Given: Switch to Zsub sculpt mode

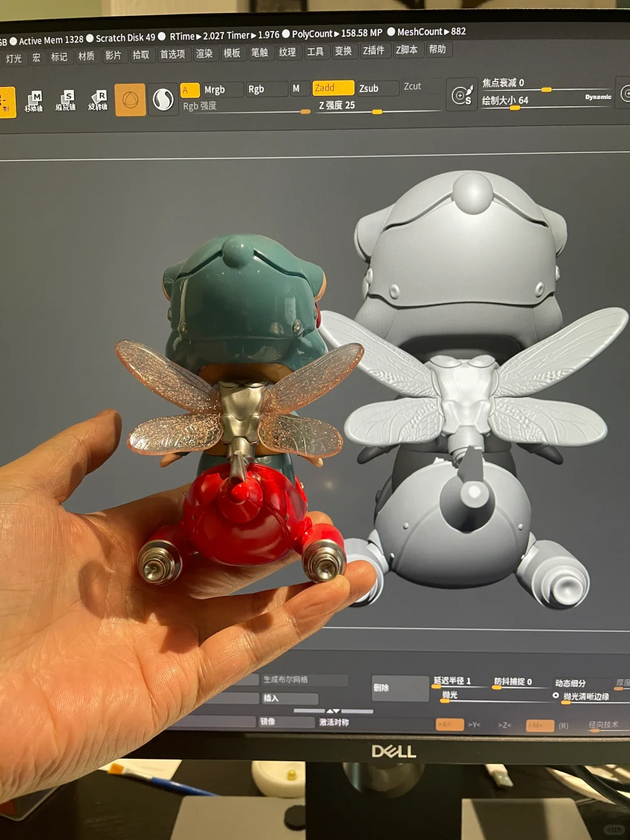Looking at the screenshot, I should (377, 88).
